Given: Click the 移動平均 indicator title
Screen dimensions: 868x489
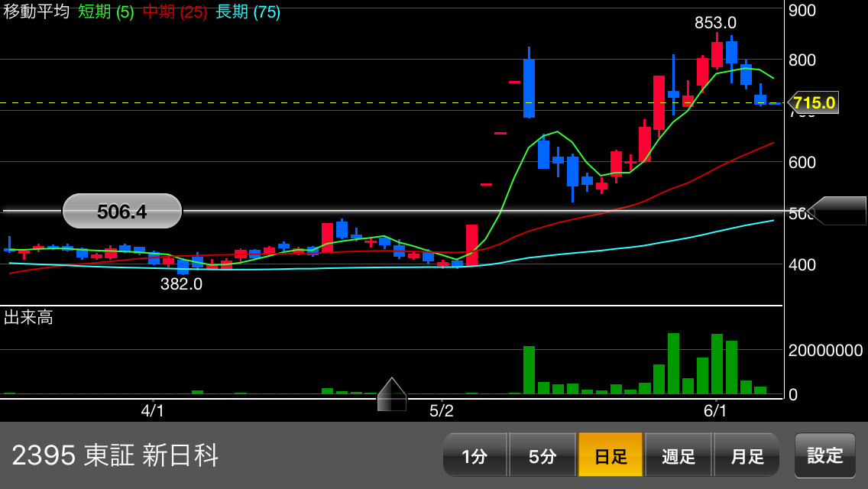Looking at the screenshot, I should [x=36, y=12].
